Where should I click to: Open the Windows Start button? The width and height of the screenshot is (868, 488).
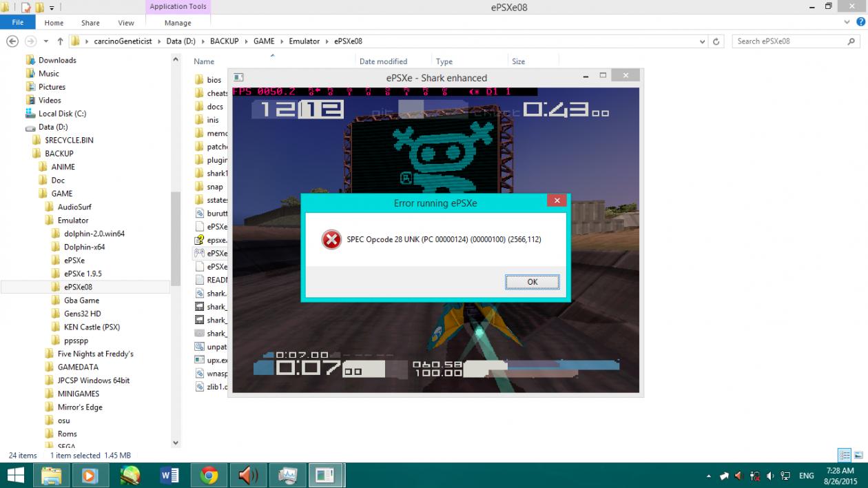pyautogui.click(x=15, y=475)
